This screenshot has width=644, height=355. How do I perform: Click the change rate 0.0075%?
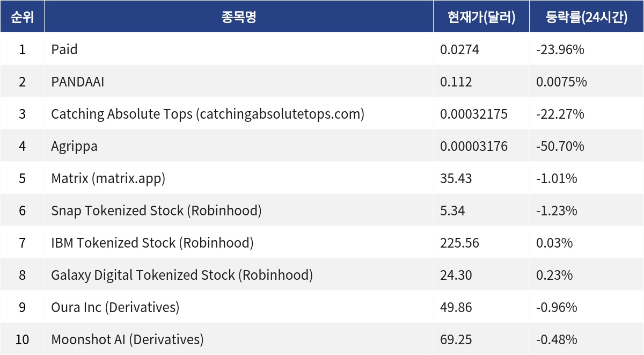pos(561,82)
